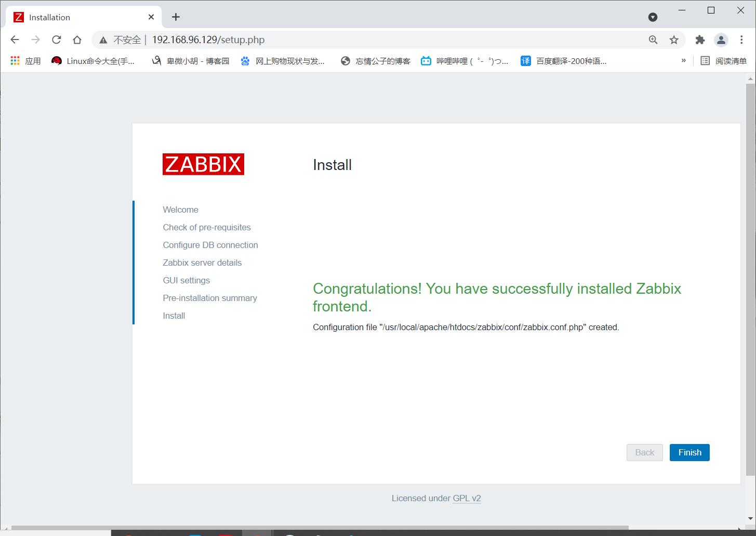Click the Congratulations success message
The image size is (756, 536).
497,297
